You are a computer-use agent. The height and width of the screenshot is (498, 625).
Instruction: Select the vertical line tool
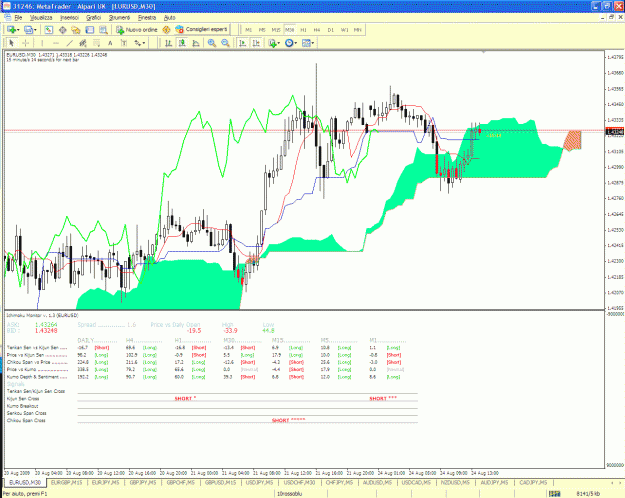42,43
